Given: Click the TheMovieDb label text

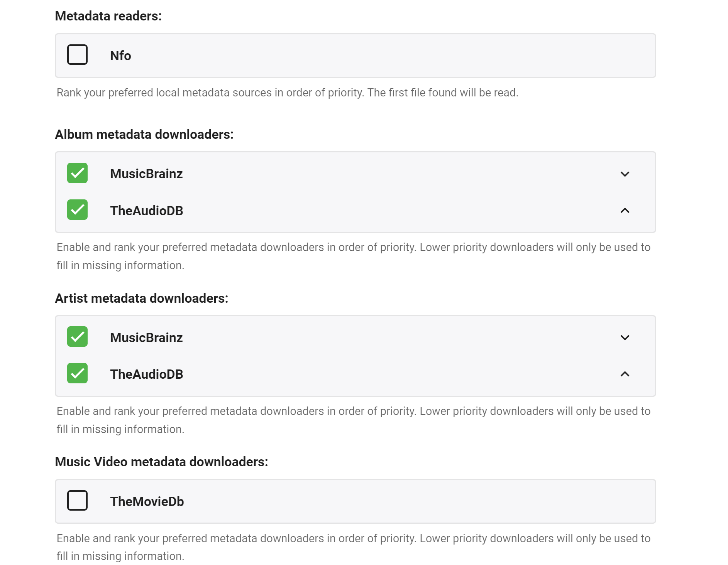Looking at the screenshot, I should (147, 501).
